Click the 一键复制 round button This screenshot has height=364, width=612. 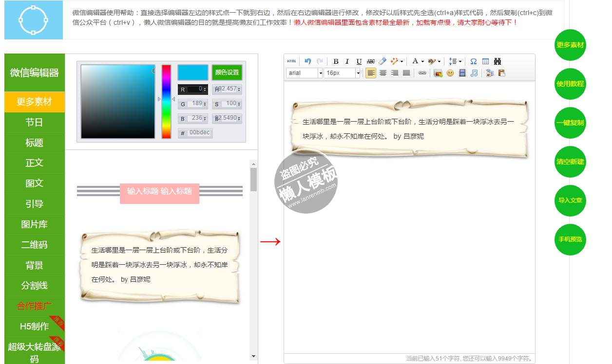coord(570,123)
